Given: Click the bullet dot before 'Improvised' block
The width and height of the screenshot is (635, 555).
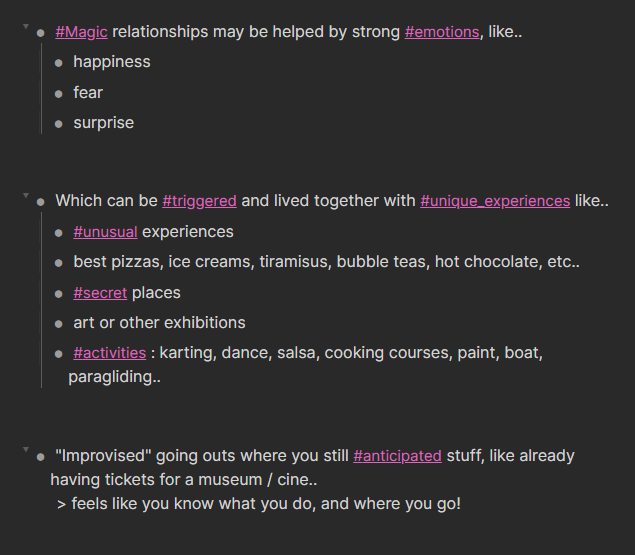Looking at the screenshot, I should tap(40, 457).
